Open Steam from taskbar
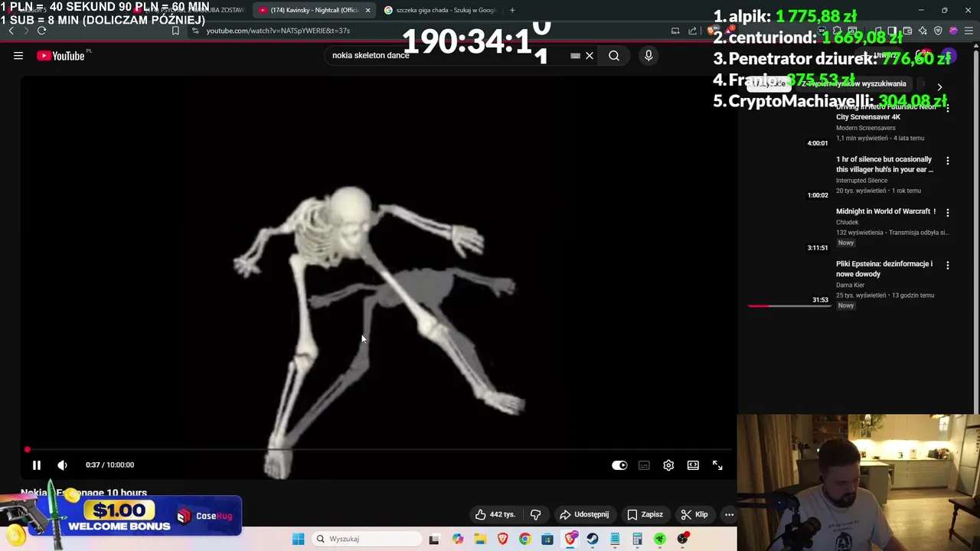 click(592, 539)
